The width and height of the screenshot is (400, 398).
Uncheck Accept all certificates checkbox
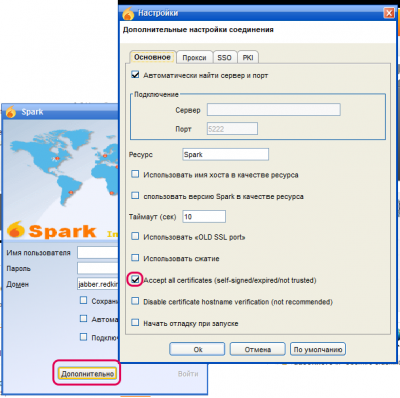pos(135,279)
